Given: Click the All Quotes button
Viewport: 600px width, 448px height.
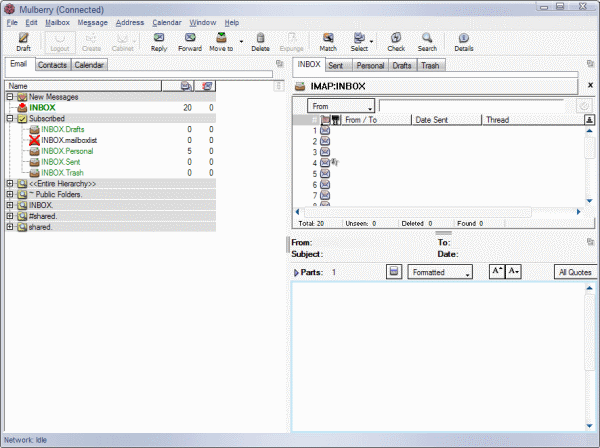Looking at the screenshot, I should (575, 272).
